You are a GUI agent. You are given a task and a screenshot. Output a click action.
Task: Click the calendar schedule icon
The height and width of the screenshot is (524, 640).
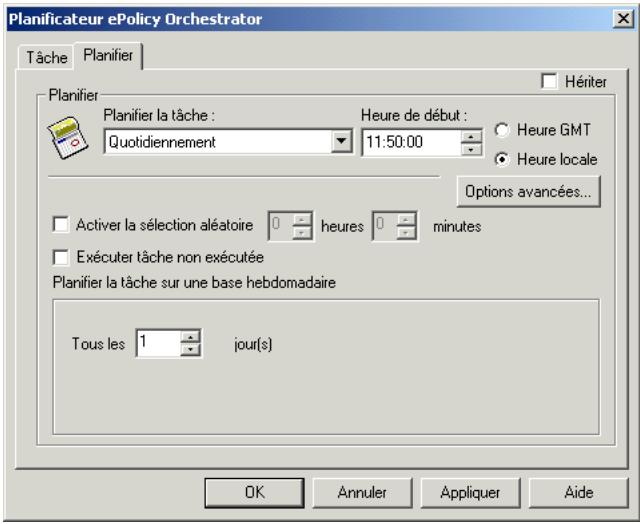tap(67, 138)
